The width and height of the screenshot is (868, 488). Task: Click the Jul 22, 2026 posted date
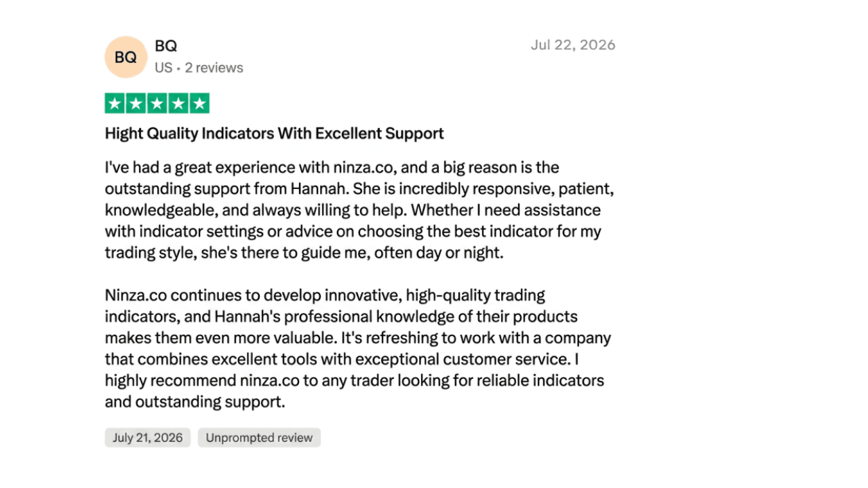tap(573, 45)
